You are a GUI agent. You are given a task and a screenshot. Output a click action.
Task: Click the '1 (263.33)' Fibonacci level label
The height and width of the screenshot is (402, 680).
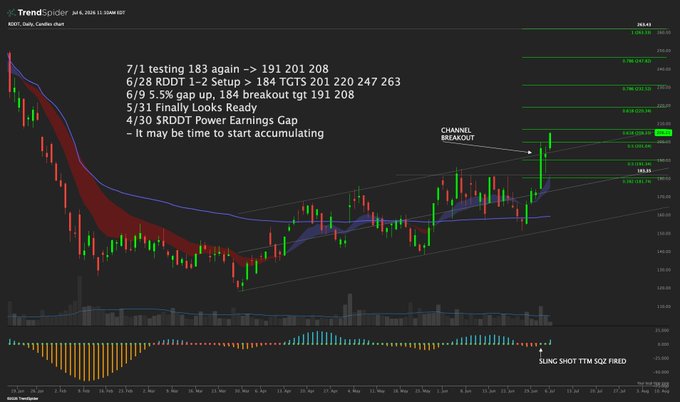(x=641, y=33)
